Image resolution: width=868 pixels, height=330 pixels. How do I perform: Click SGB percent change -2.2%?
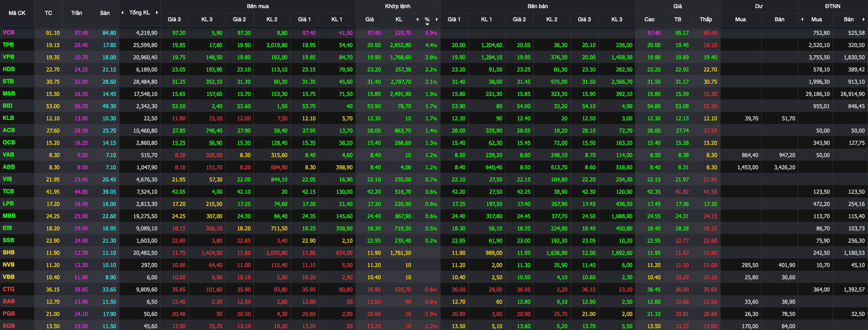point(430,326)
